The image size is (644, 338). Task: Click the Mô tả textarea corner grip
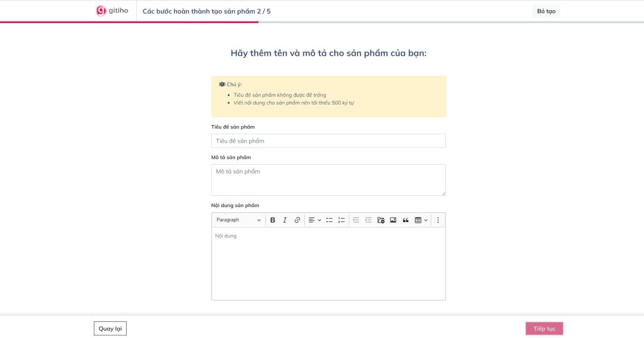443,193
